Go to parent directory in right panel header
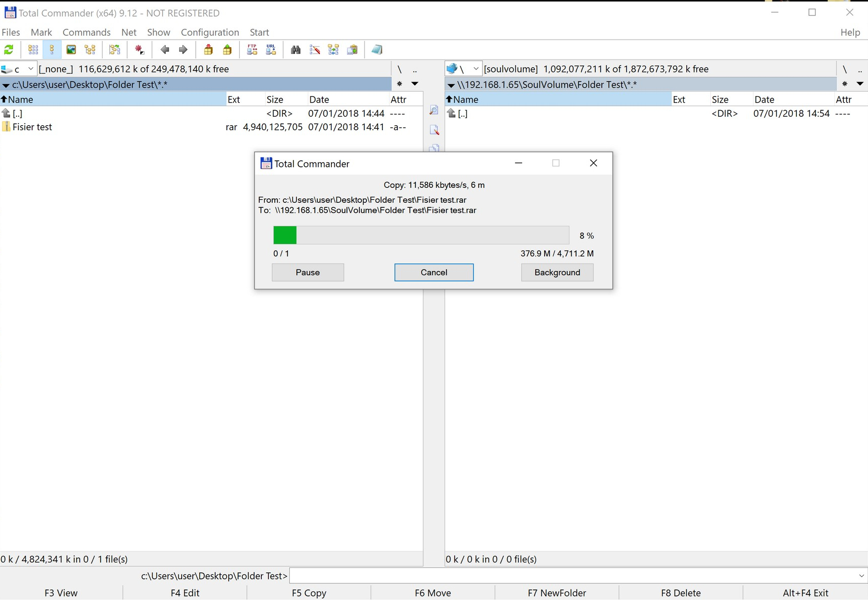The height and width of the screenshot is (600, 868). point(860,69)
